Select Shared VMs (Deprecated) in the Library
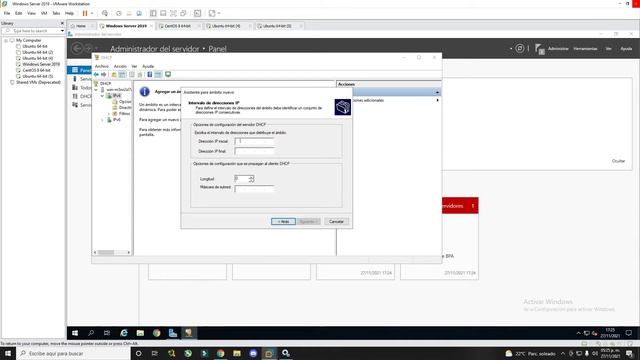 38,82
